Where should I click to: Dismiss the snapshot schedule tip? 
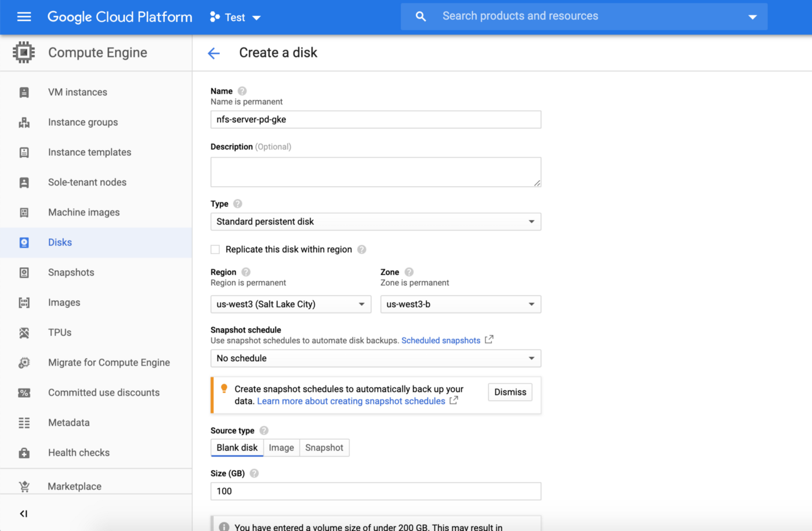[x=510, y=392]
